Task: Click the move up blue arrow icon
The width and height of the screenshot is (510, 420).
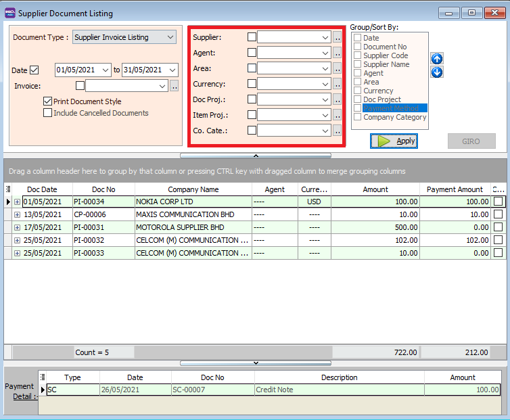Action: 437,59
